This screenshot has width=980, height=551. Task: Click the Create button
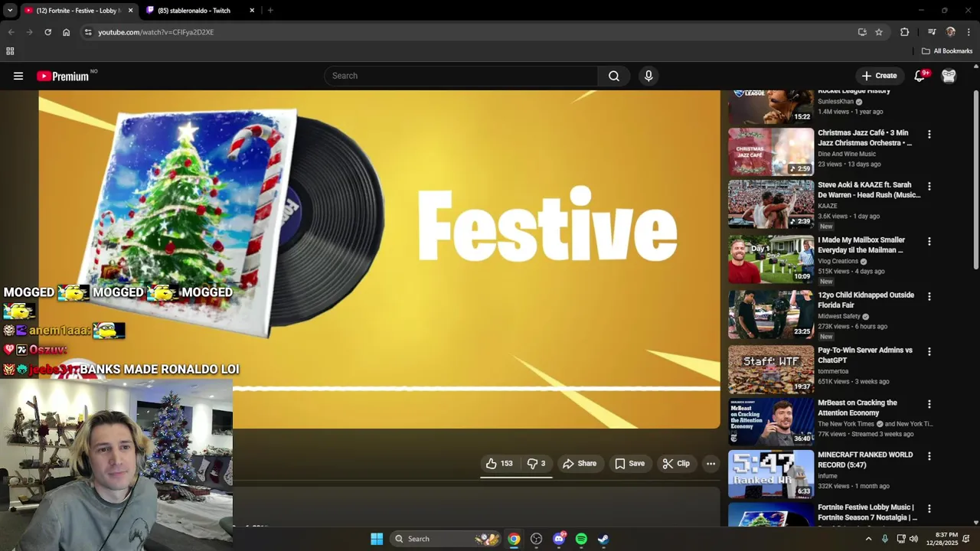pos(879,76)
